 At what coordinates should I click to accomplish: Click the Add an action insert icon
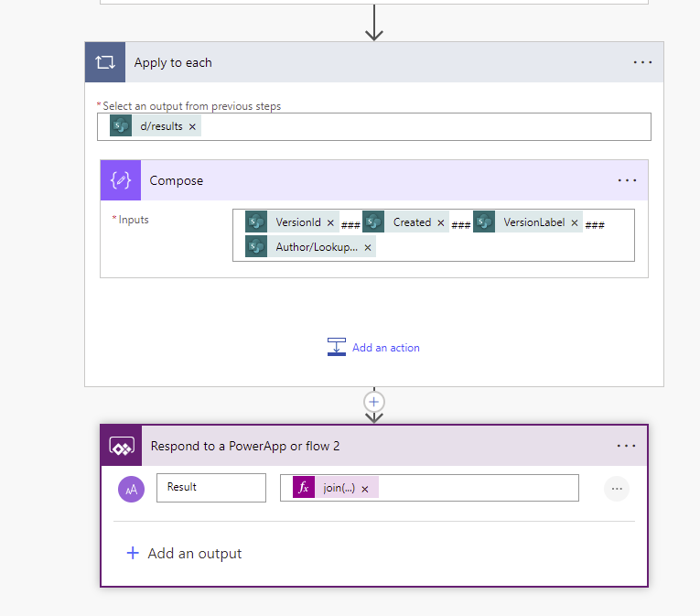pos(337,347)
